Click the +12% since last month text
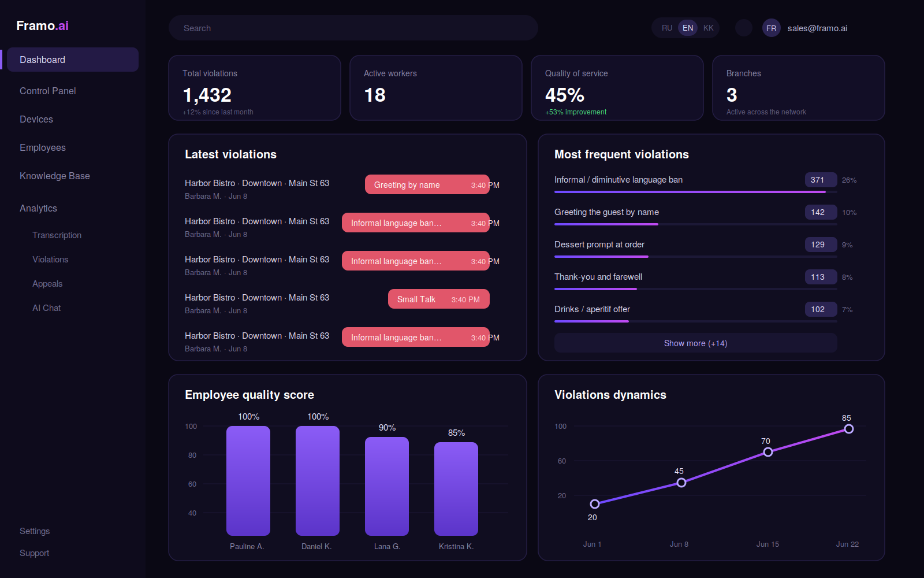This screenshot has height=578, width=924. coord(218,112)
